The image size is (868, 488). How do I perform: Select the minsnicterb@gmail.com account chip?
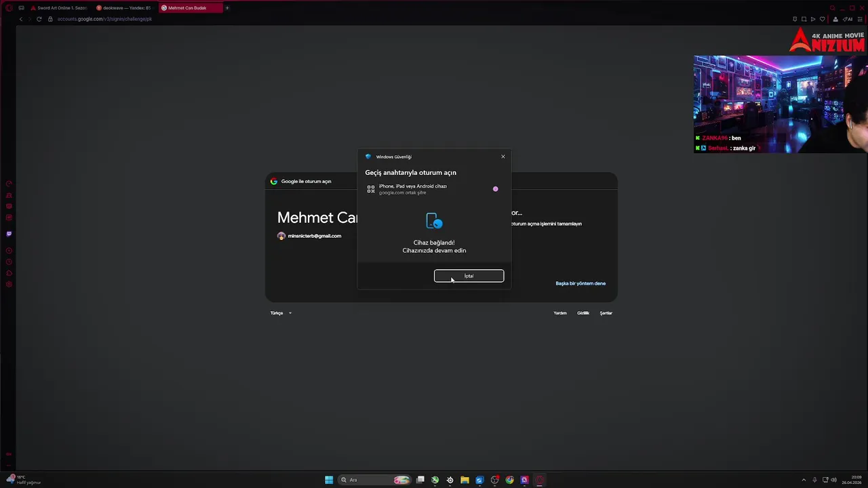coord(309,236)
